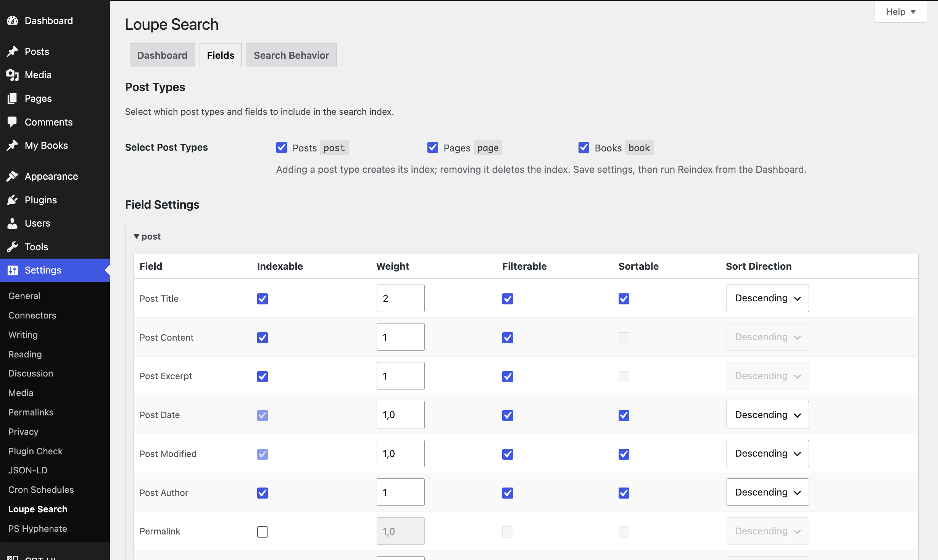
Task: Go to Writing settings
Action: pyautogui.click(x=23, y=335)
